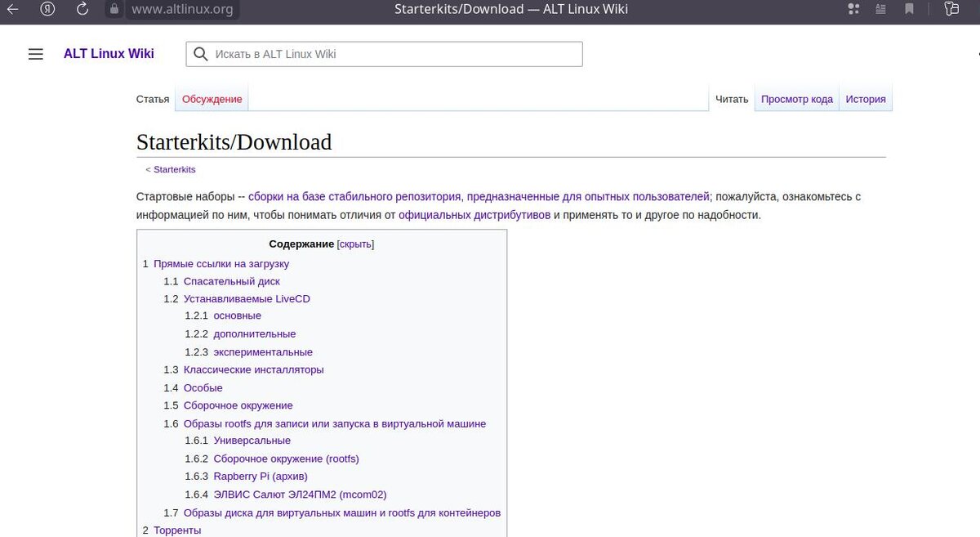The image size is (980, 537).
Task: Open the browser extensions dots icon
Action: [x=854, y=10]
